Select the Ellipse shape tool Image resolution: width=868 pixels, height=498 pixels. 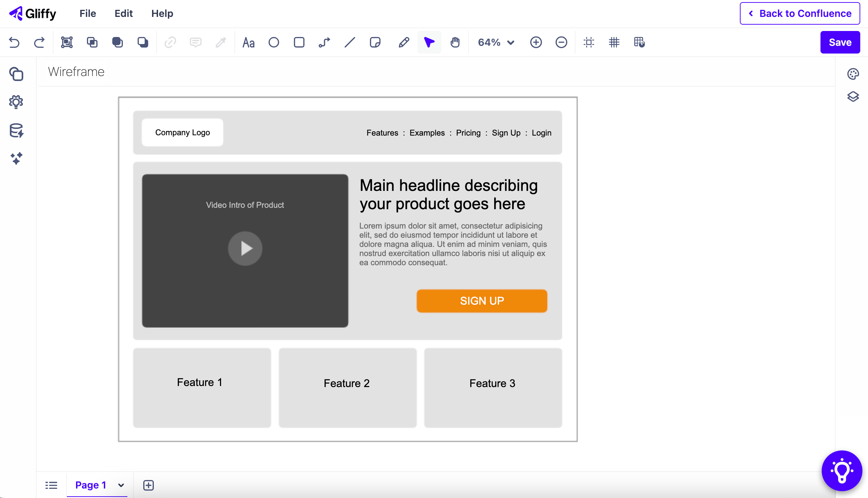(274, 42)
